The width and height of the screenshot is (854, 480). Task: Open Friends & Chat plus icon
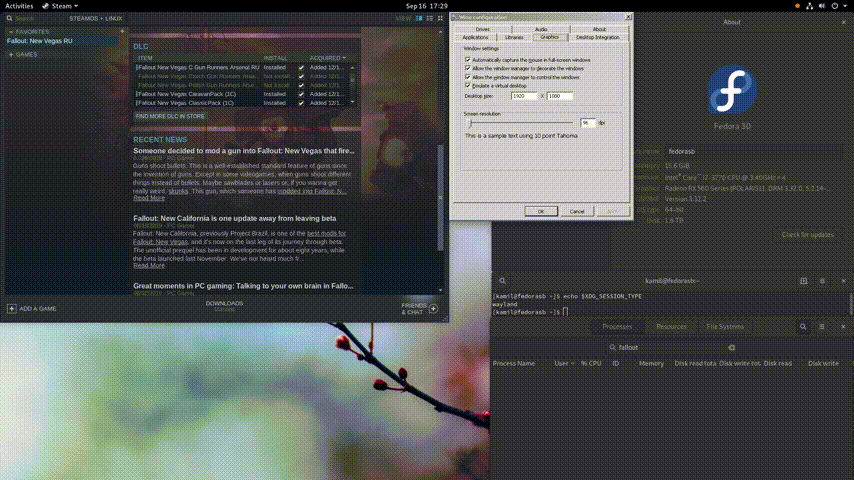434,309
